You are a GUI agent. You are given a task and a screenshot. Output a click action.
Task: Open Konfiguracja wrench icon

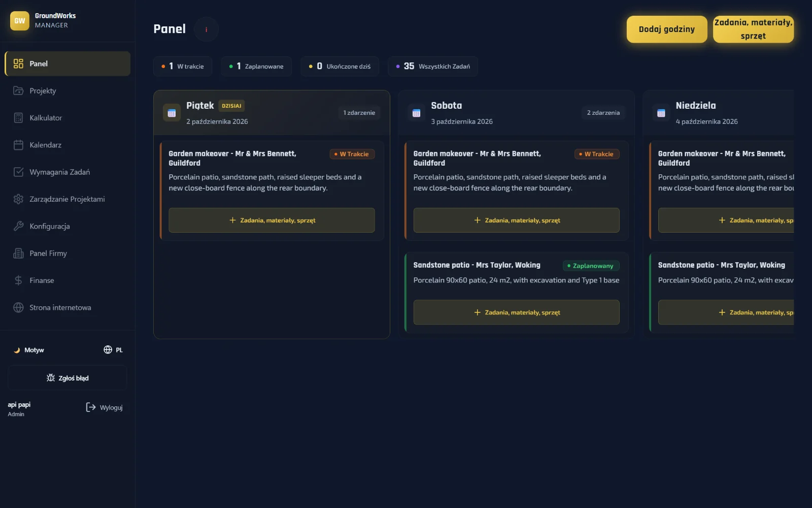click(x=18, y=226)
